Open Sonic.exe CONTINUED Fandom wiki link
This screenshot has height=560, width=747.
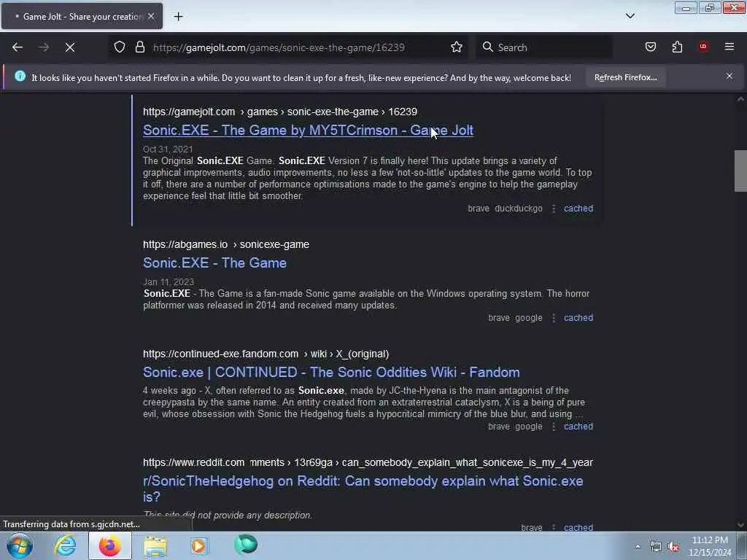coord(331,373)
